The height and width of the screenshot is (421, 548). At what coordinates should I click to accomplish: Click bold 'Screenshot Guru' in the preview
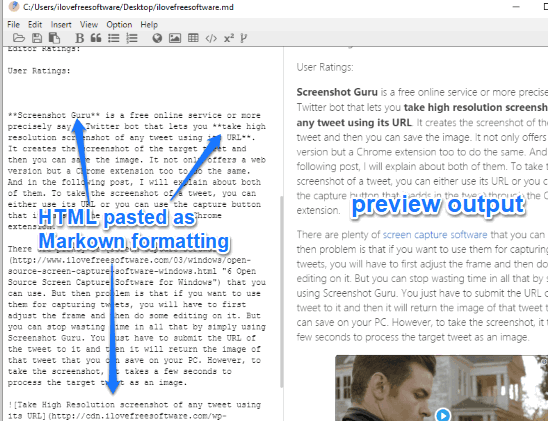click(337, 92)
